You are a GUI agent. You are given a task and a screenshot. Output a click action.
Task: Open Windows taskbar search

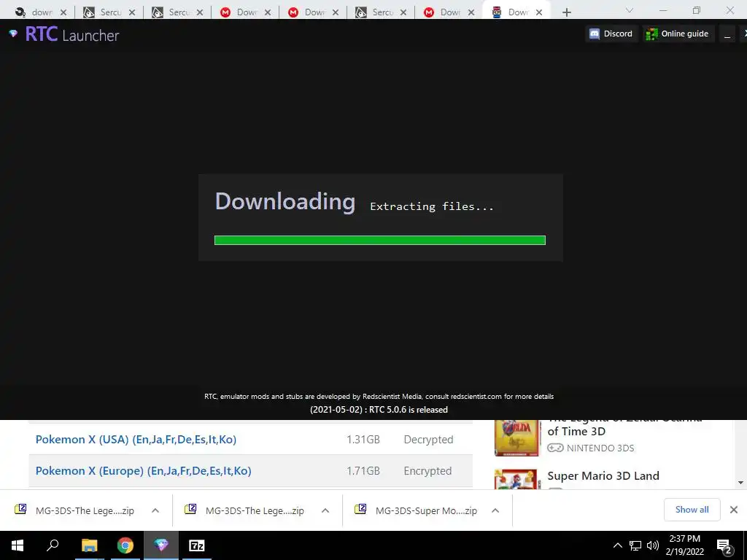tap(53, 545)
